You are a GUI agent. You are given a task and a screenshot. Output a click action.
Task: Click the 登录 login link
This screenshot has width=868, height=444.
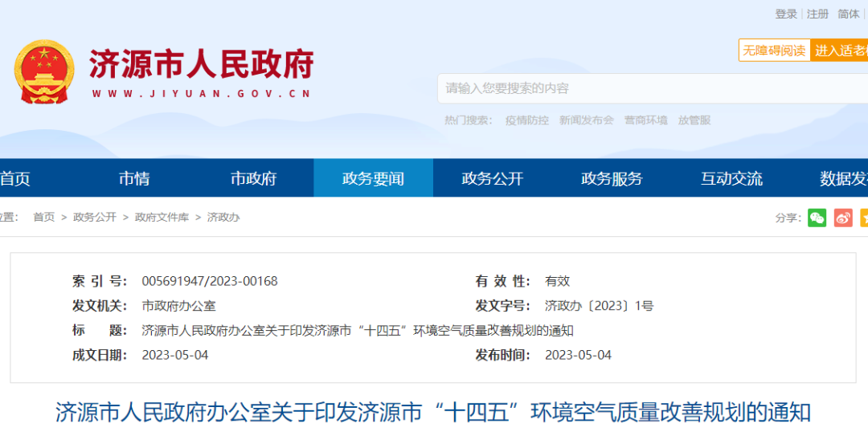coord(785,14)
